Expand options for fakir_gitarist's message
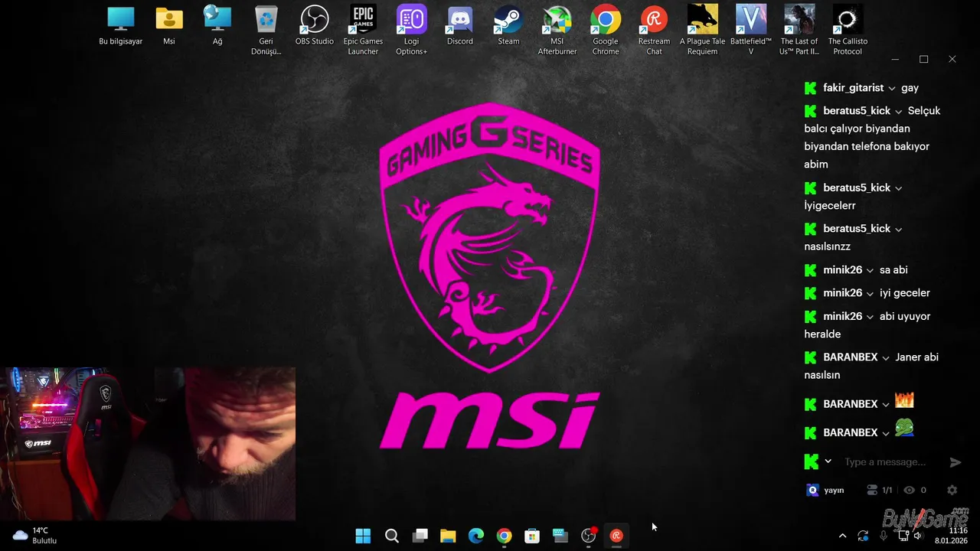The height and width of the screenshot is (551, 980). [892, 89]
